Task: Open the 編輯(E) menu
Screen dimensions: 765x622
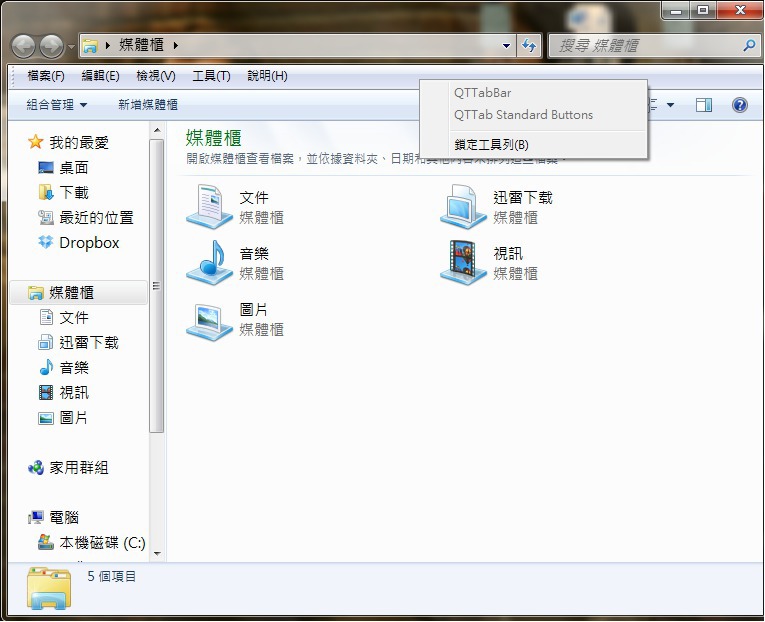Action: pos(101,76)
